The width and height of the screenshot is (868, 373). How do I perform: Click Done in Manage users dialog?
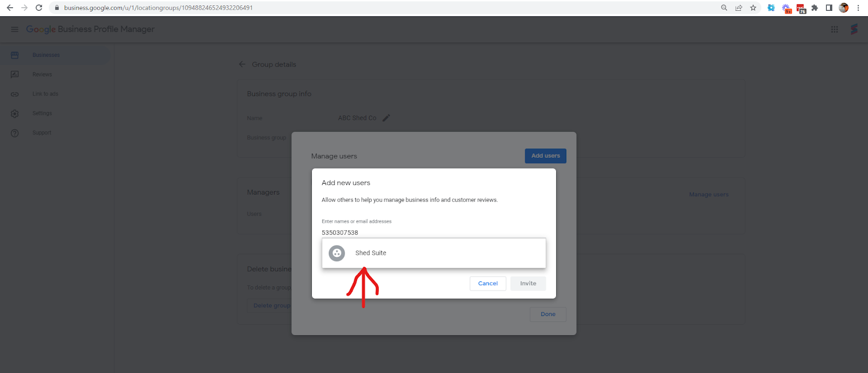tap(548, 314)
